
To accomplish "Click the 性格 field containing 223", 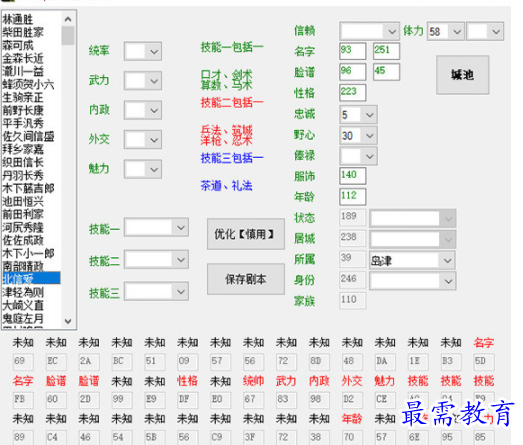I will click(x=353, y=92).
